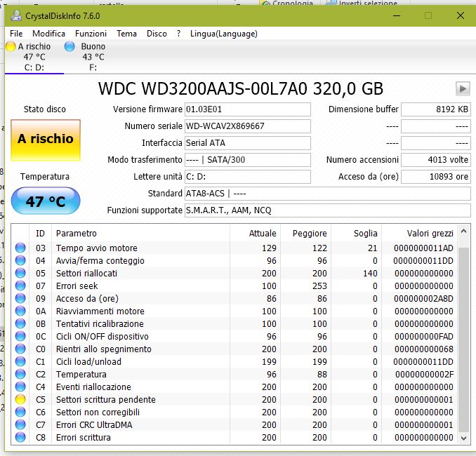Screen dimensions: 476x456
Task: Click yellow icon for Settori scrittura pendente
Action: 20,400
